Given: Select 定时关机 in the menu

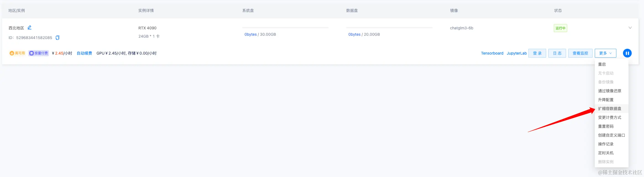Looking at the screenshot, I should click(611, 153).
